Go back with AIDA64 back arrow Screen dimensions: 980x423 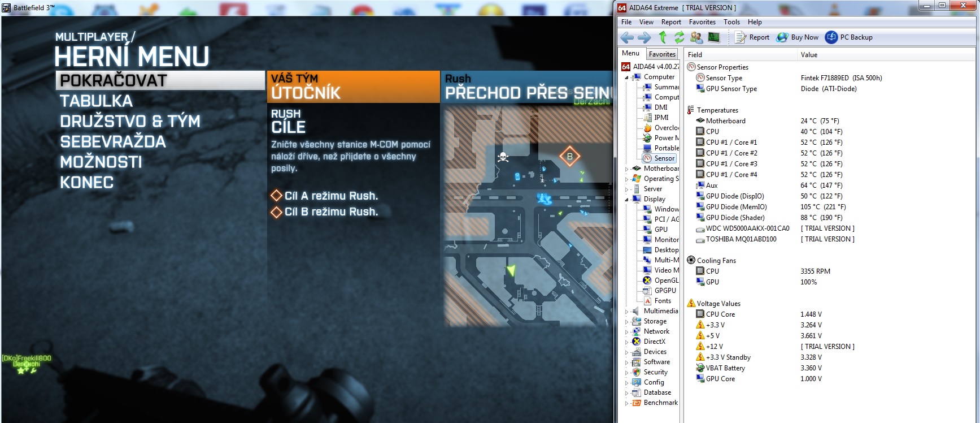pos(627,37)
